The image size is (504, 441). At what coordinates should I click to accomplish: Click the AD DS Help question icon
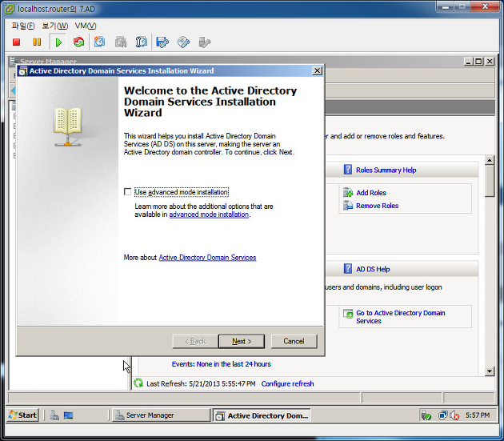point(348,269)
